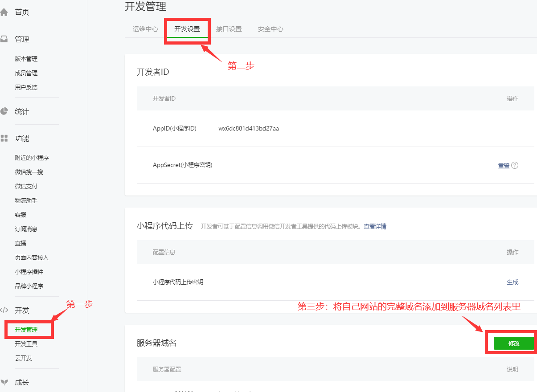Click 重置 to reset the AppSecret
The width and height of the screenshot is (537, 392).
tap(504, 165)
